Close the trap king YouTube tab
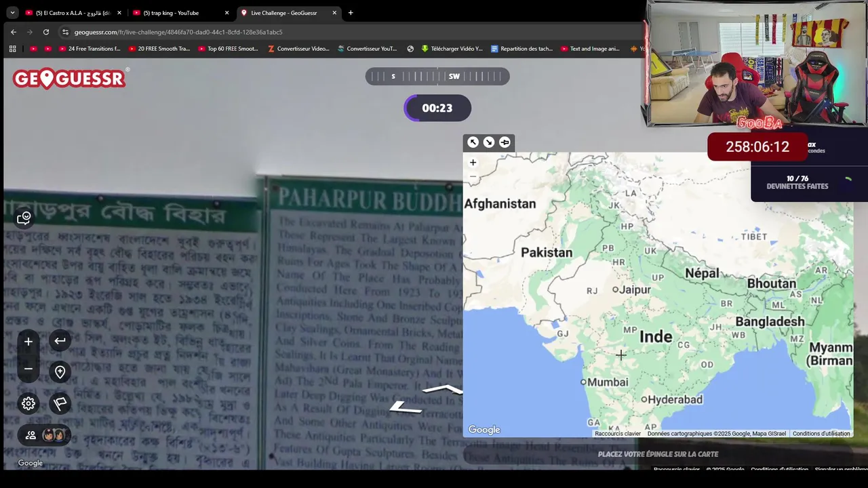Image resolution: width=868 pixels, height=488 pixels. pos(226,13)
